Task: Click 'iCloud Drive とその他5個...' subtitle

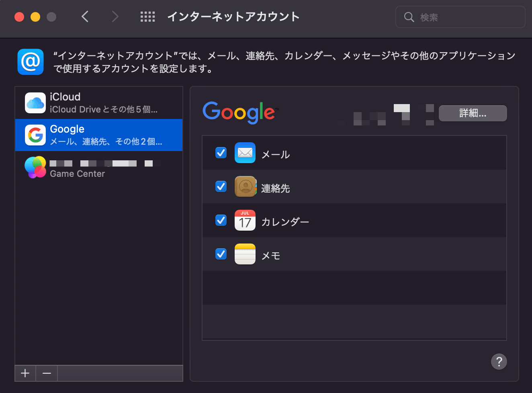Action: coord(104,109)
